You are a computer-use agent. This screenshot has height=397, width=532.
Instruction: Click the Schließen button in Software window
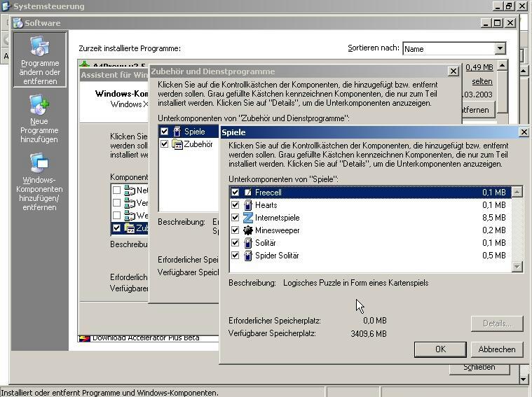[479, 368]
